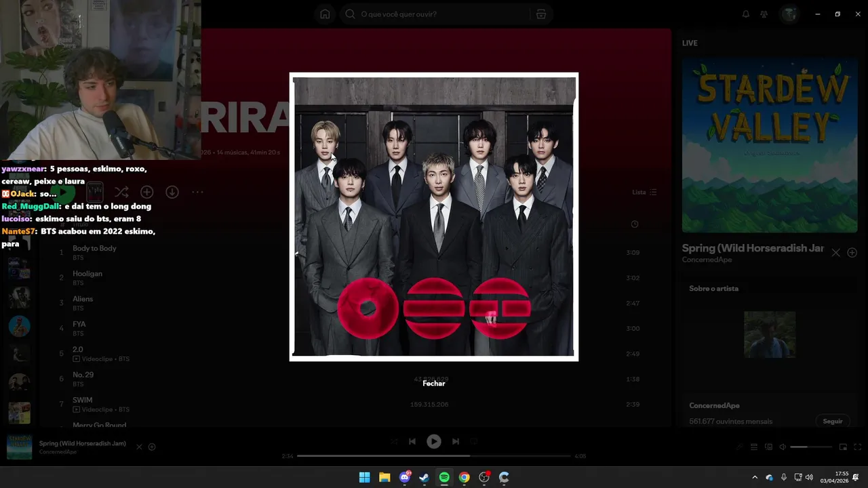Open the Browse icon in the search bar

(x=540, y=14)
